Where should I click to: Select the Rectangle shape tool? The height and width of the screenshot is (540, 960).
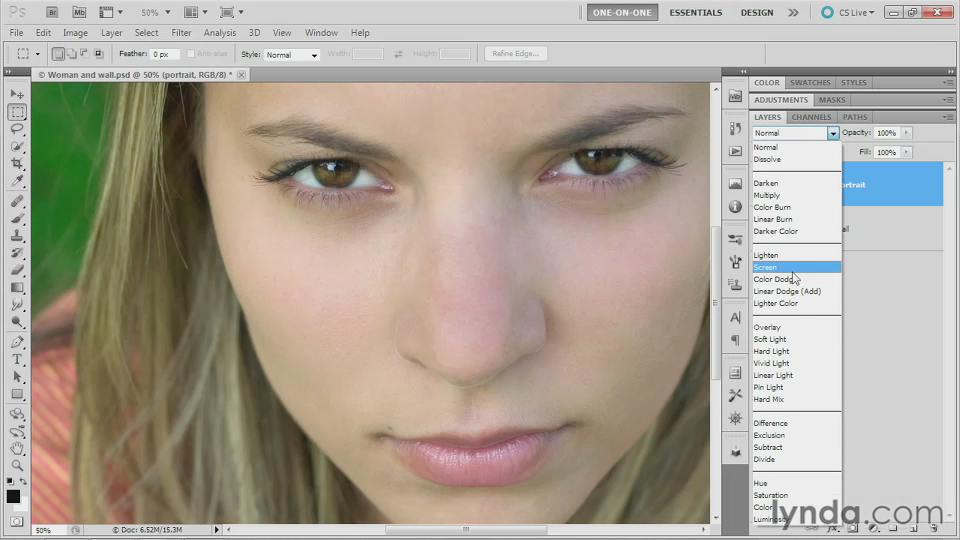(17, 394)
